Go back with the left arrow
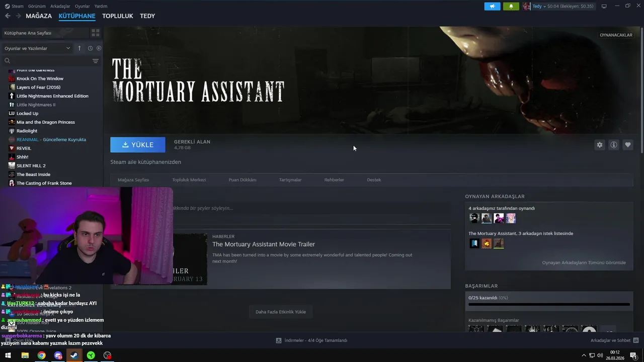644x362 pixels. 8,16
